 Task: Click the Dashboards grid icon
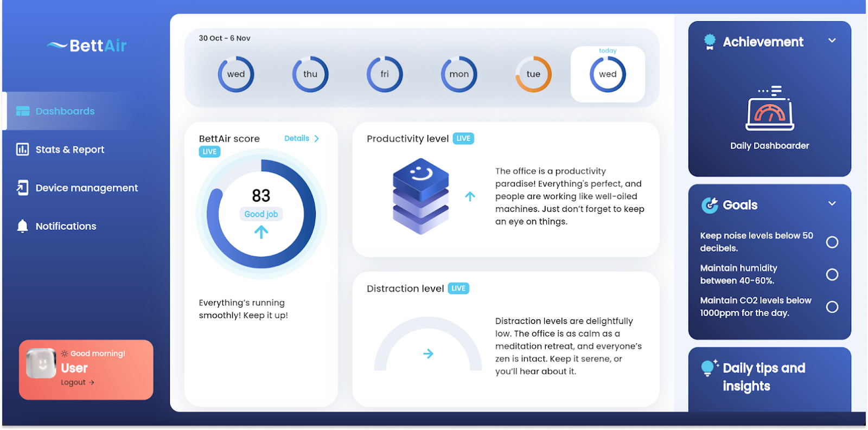point(23,111)
